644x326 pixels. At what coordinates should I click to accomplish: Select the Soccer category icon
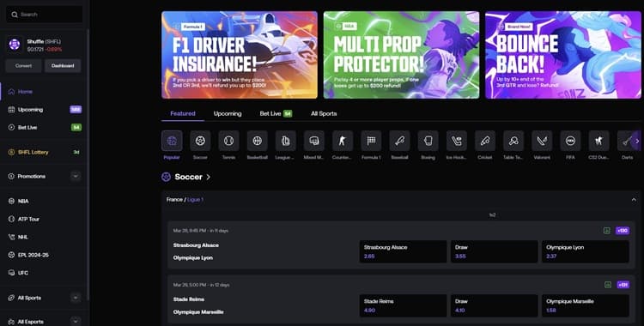point(200,141)
